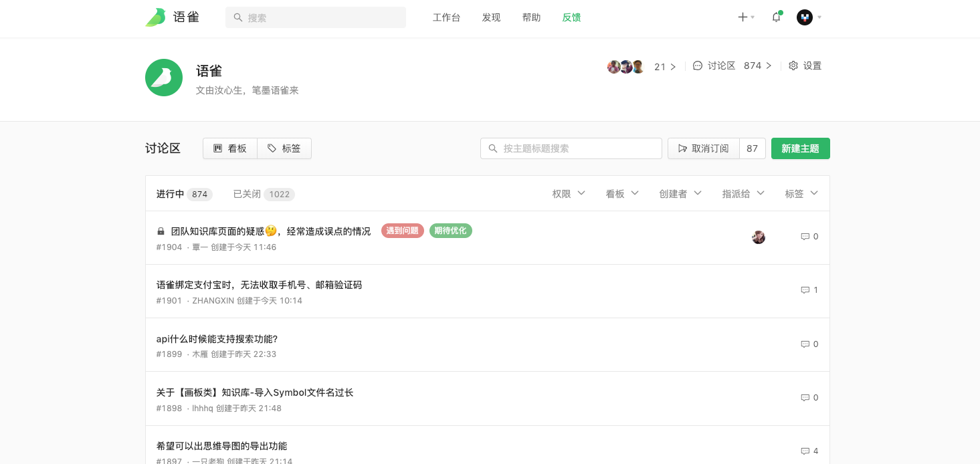
Task: Switch to 看板 view in the discussion toolbar
Action: click(230, 148)
